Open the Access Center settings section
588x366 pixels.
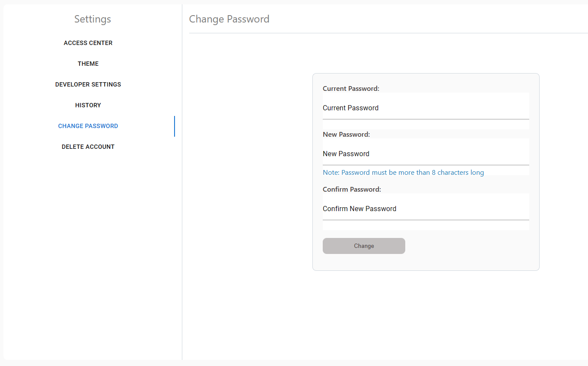[88, 43]
